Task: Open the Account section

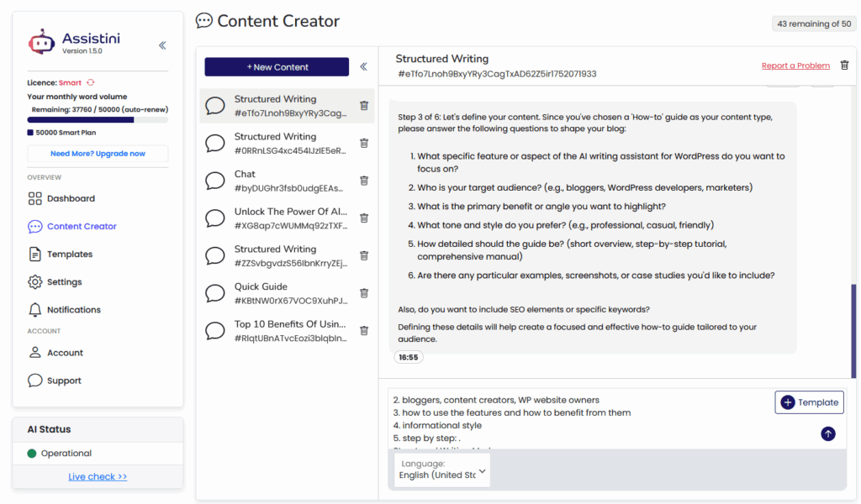Action: [35, 352]
